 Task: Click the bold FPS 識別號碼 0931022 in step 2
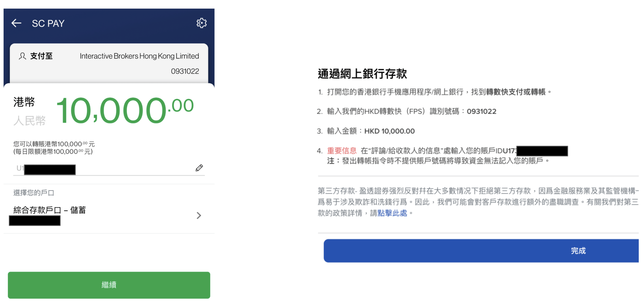[x=481, y=111]
